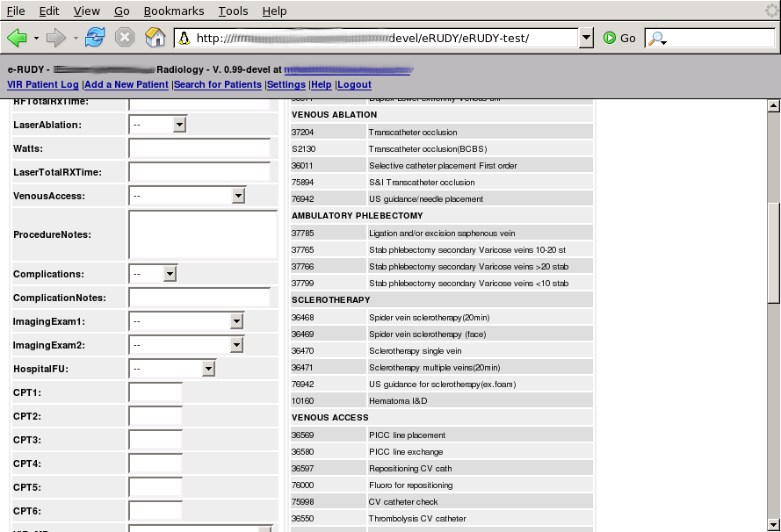Click code 36569 PICC line placement

coord(442,435)
